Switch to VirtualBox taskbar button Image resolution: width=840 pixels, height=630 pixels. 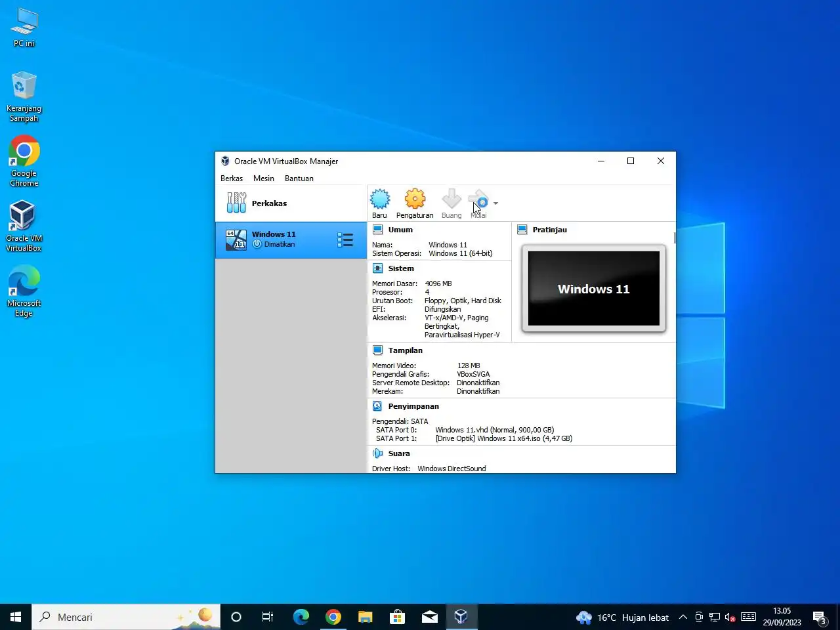tap(461, 617)
